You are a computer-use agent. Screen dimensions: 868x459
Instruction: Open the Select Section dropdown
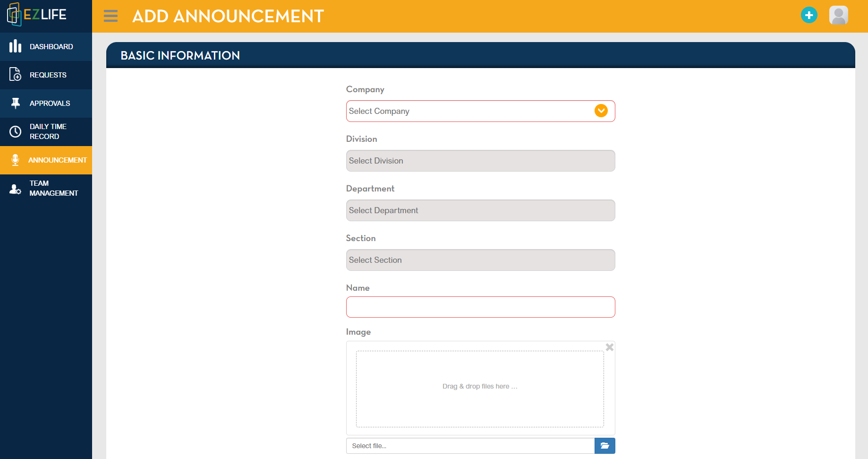480,260
